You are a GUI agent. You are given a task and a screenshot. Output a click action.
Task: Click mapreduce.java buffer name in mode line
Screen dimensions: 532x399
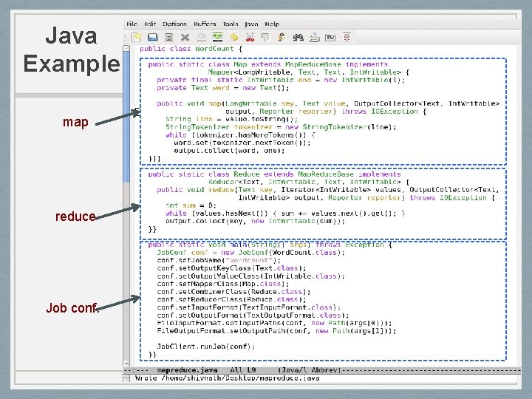point(187,370)
